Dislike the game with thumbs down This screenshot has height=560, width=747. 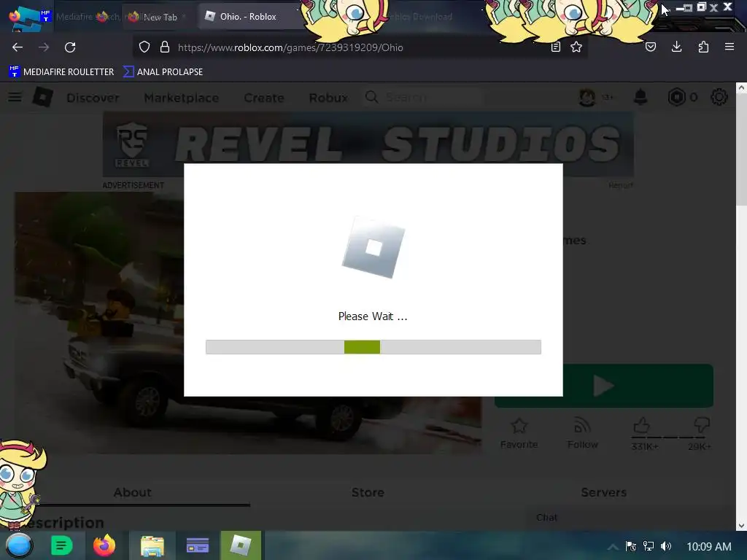pyautogui.click(x=702, y=425)
